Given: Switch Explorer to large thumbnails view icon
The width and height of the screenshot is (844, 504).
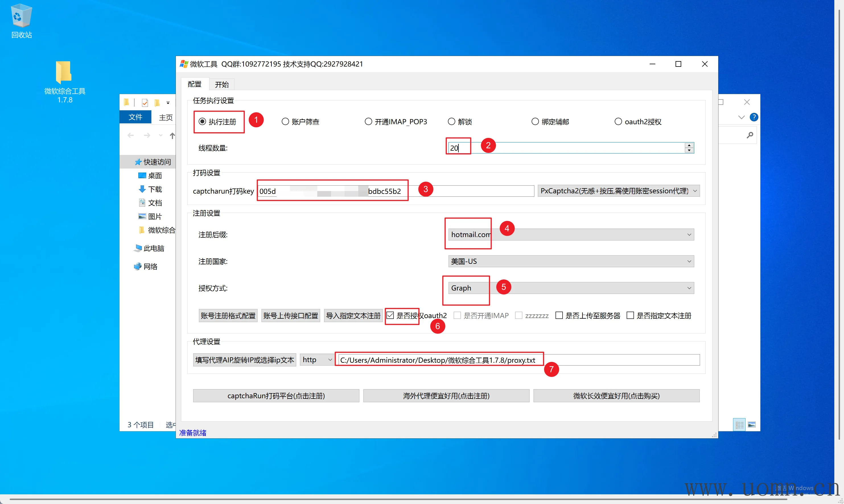Looking at the screenshot, I should pos(752,424).
